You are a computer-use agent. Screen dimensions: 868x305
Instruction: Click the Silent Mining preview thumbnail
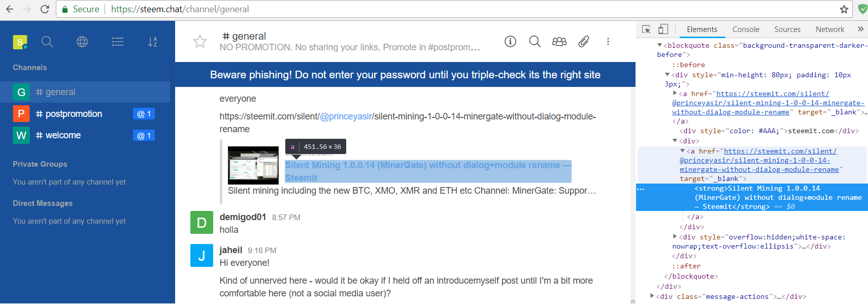click(x=253, y=165)
